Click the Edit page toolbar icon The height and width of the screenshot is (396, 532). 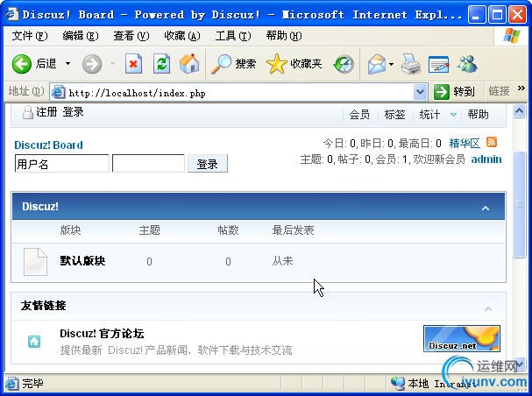[438, 64]
